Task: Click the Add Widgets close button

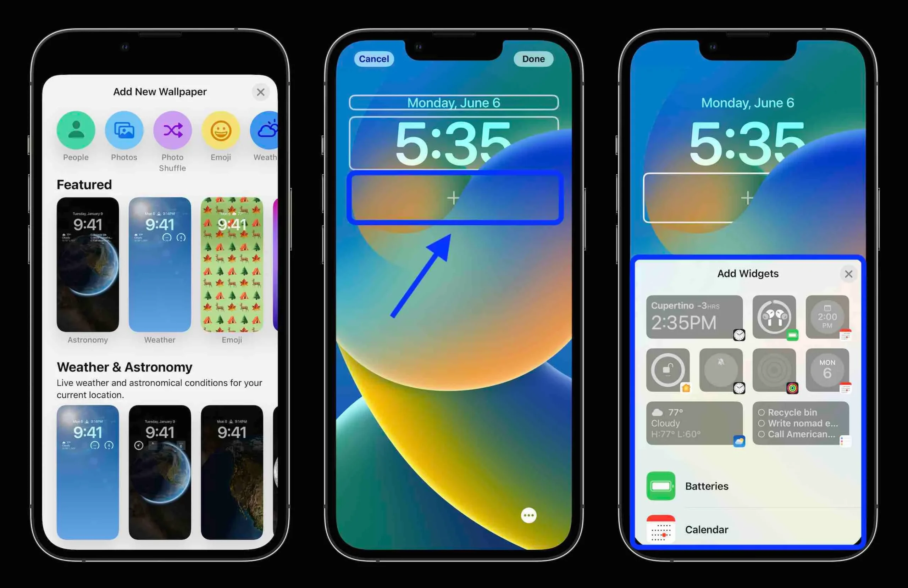Action: pyautogui.click(x=848, y=274)
